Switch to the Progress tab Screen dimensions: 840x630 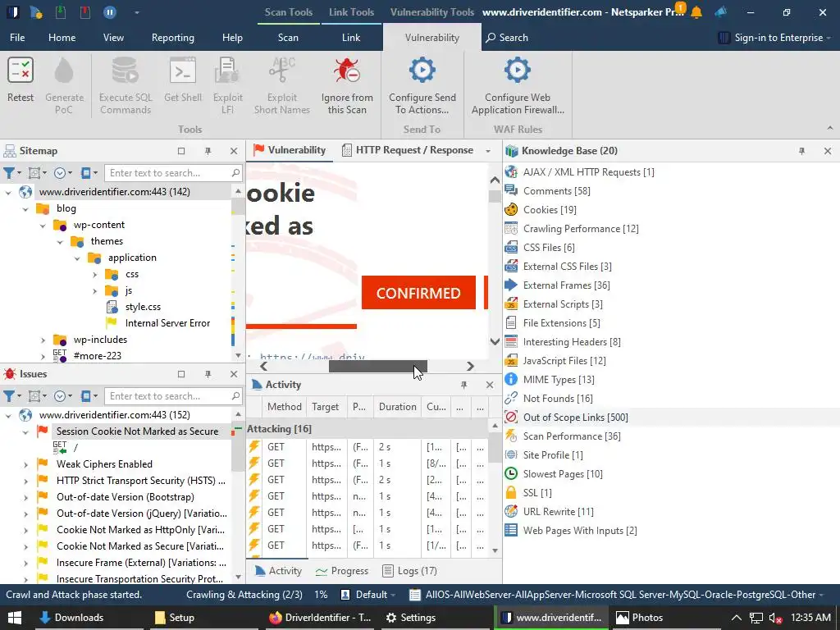coord(342,571)
